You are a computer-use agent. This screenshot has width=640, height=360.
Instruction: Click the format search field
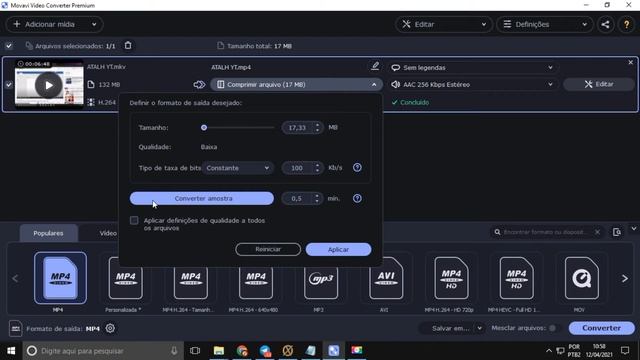tap(545, 232)
